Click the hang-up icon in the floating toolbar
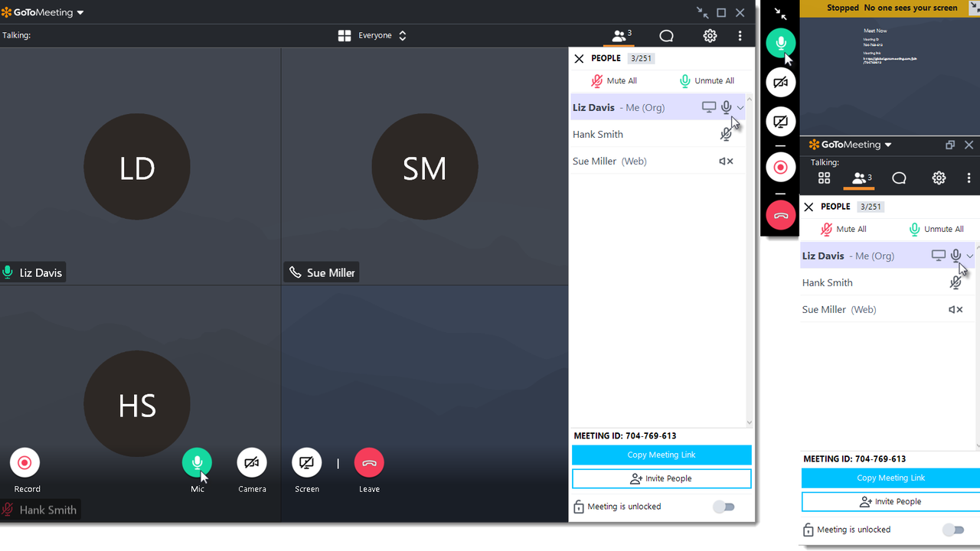Viewport: 980px width, 551px height. pos(780,215)
